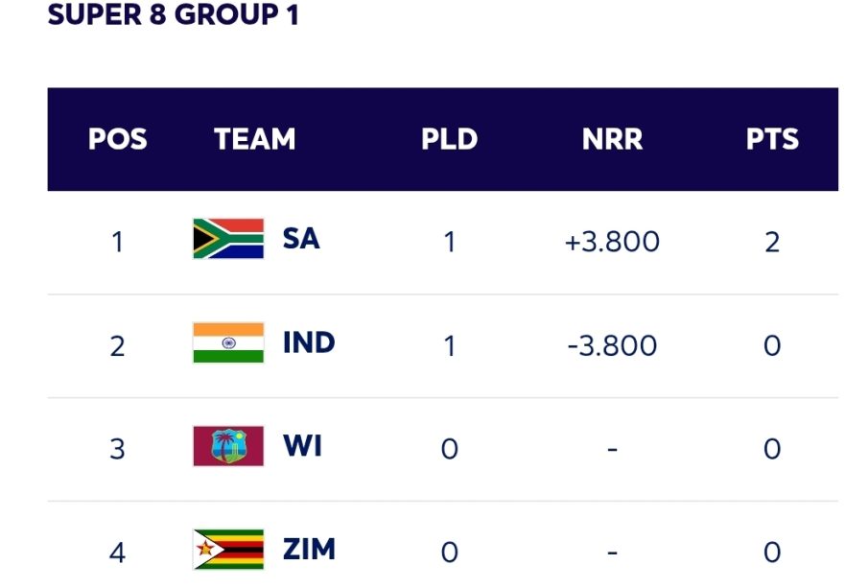Image resolution: width=868 pixels, height=588 pixels.
Task: Select the IND team name
Action: pos(309,342)
